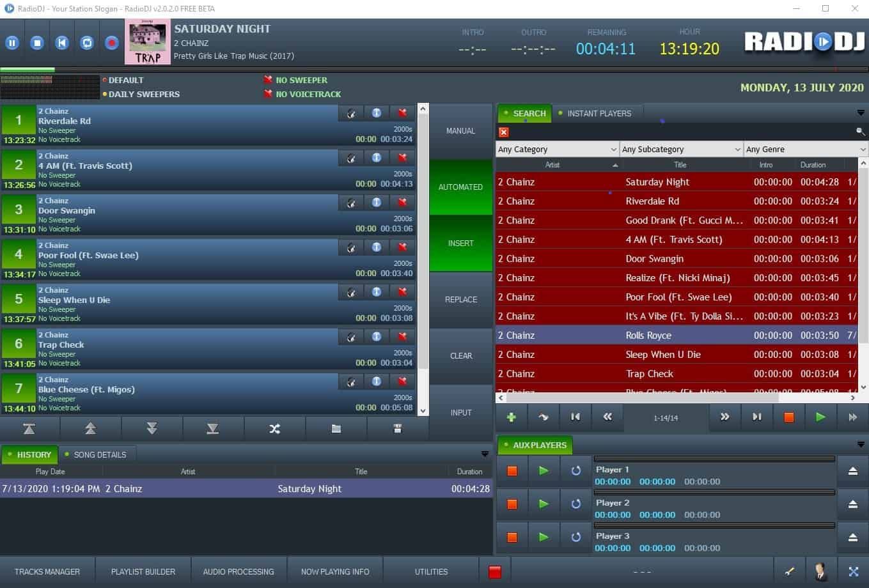Image resolution: width=869 pixels, height=588 pixels.
Task: Open the Any Category dropdown
Action: coord(556,149)
